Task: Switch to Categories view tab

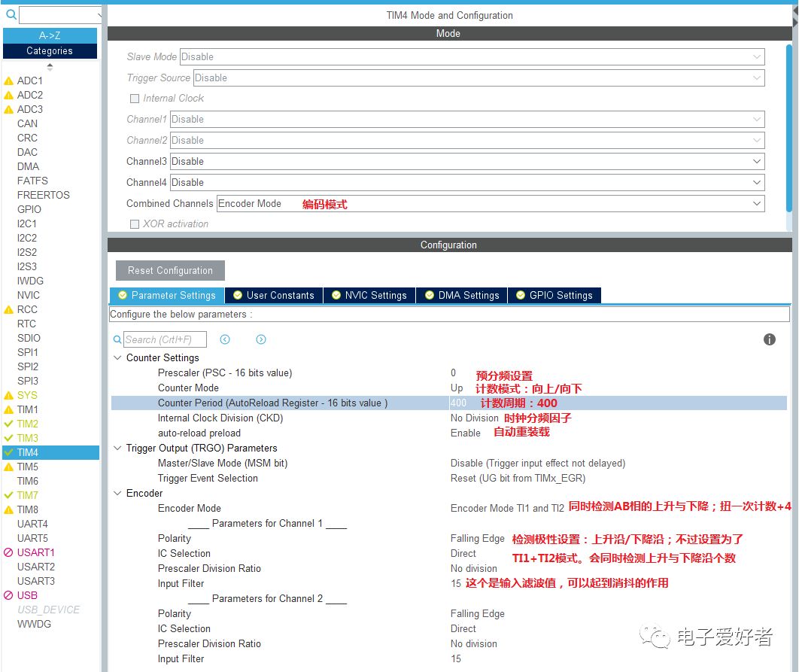Action: coord(50,51)
